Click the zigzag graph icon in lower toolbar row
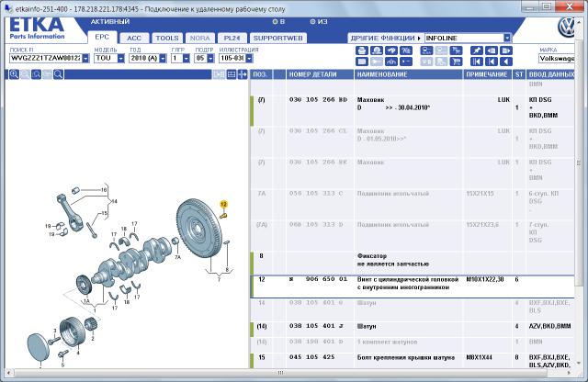This screenshot has width=588, height=382. click(x=391, y=62)
